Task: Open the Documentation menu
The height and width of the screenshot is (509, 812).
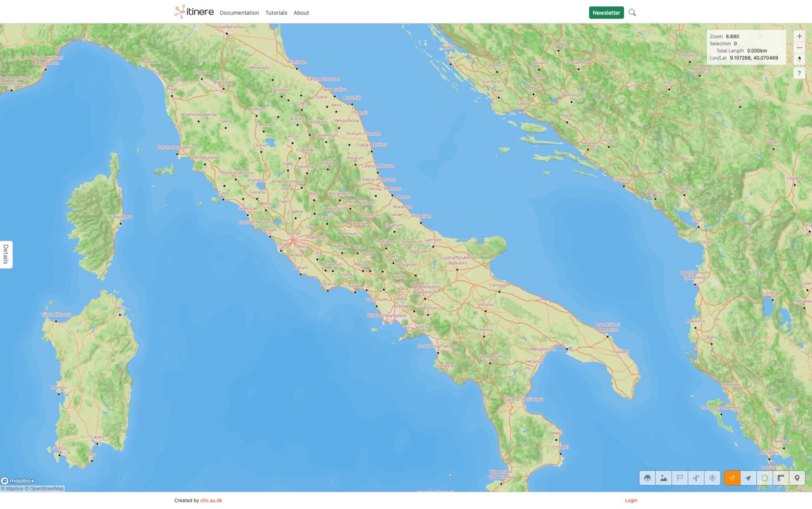Action: 239,13
